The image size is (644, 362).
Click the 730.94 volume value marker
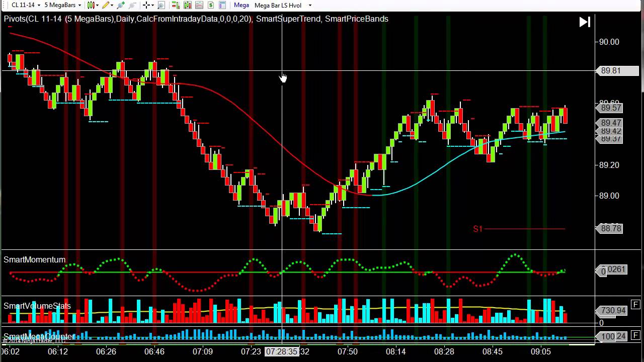pos(612,311)
